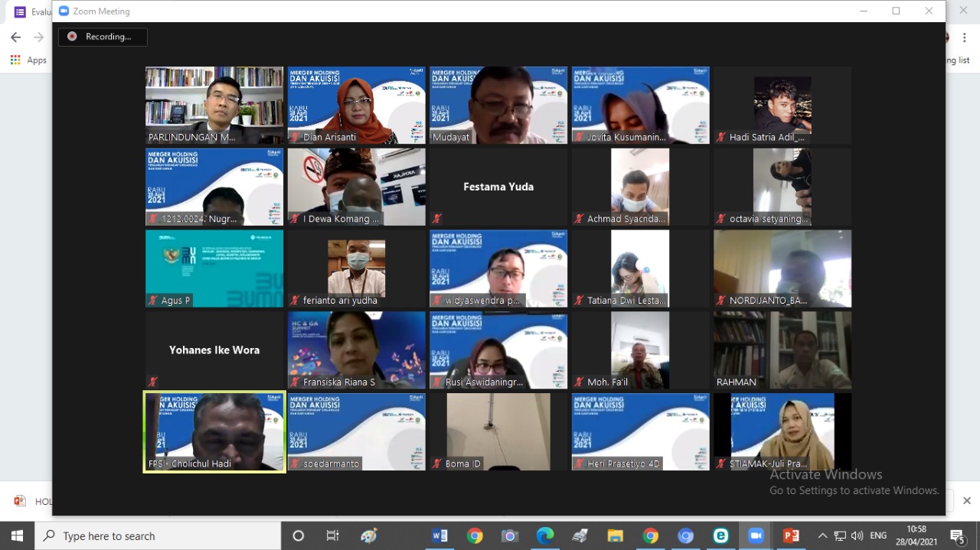Screen dimensions: 980x550
Task: Expand the hidden system tray icons
Action: tap(822, 535)
